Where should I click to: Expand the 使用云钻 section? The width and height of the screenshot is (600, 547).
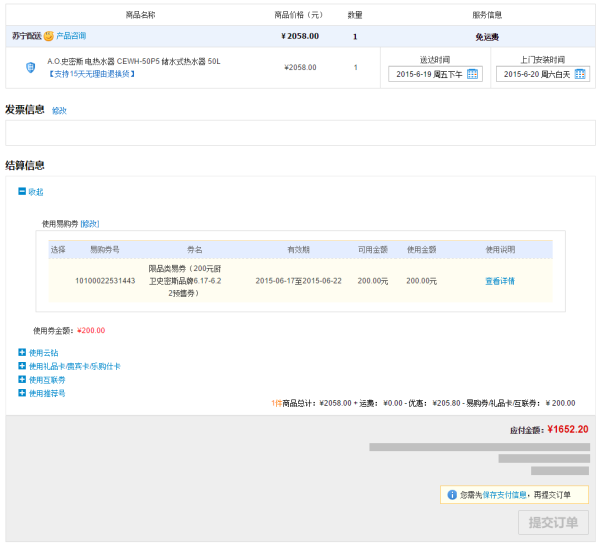(44, 353)
